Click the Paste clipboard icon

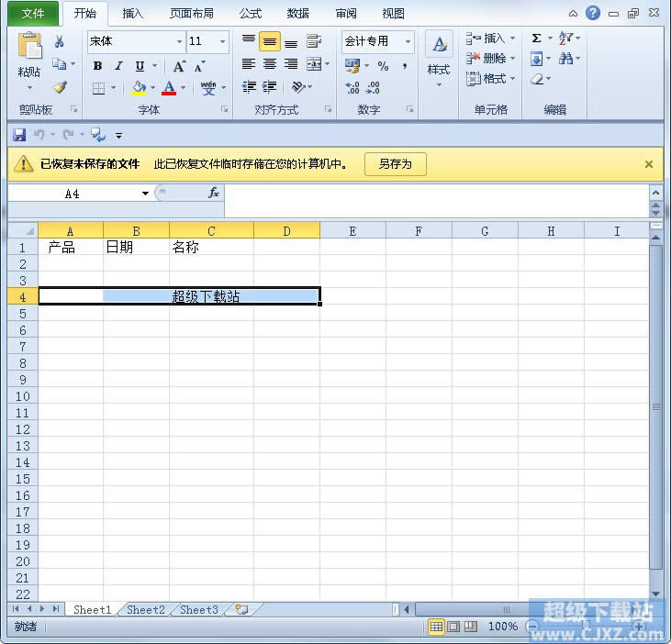[x=29, y=45]
